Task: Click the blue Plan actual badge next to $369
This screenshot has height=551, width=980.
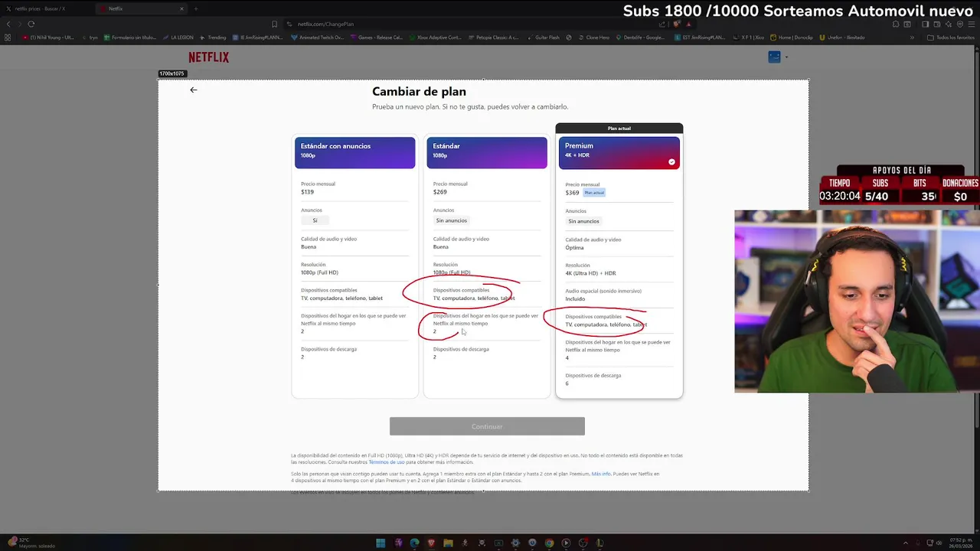Action: tap(594, 193)
